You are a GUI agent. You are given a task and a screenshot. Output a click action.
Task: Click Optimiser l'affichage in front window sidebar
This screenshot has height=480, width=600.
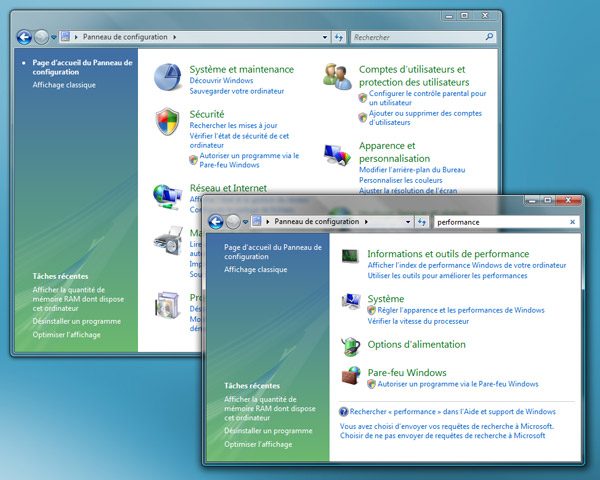click(258, 444)
